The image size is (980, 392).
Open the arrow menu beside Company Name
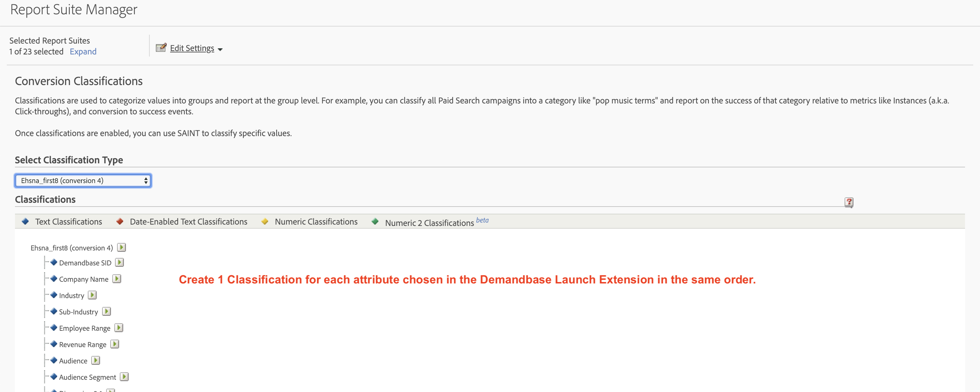click(x=117, y=279)
